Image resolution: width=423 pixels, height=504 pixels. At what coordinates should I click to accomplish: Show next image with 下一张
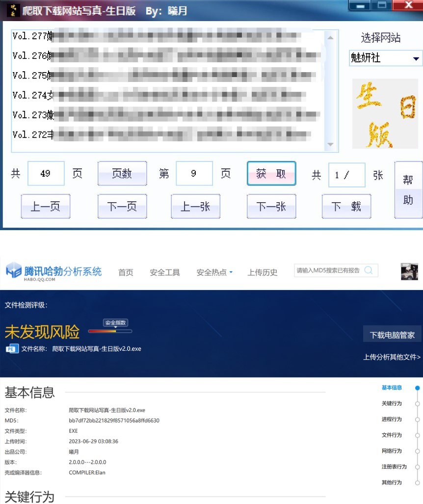pos(271,206)
